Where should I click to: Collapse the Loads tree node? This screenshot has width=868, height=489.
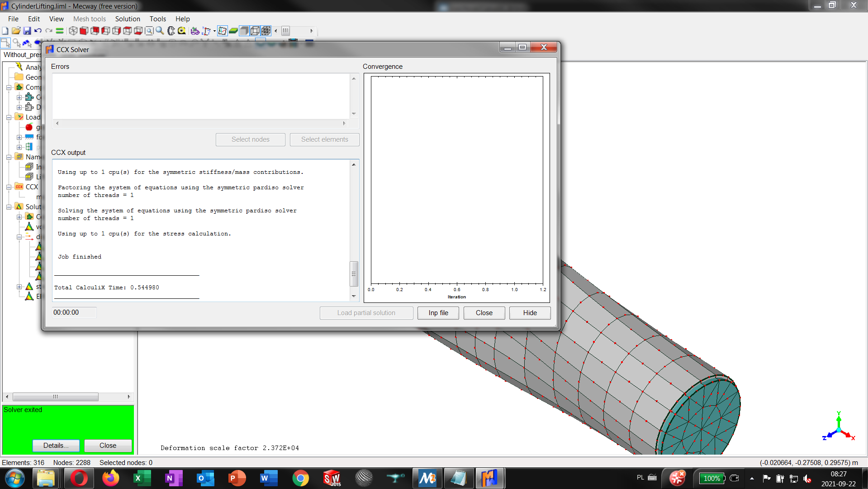coord(9,117)
